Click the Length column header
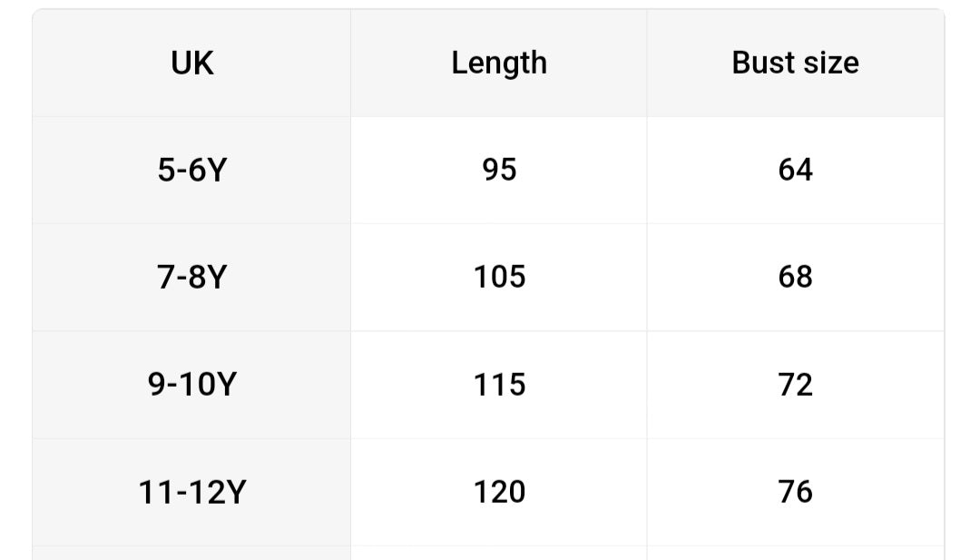This screenshot has height=560, width=980. pyautogui.click(x=499, y=64)
